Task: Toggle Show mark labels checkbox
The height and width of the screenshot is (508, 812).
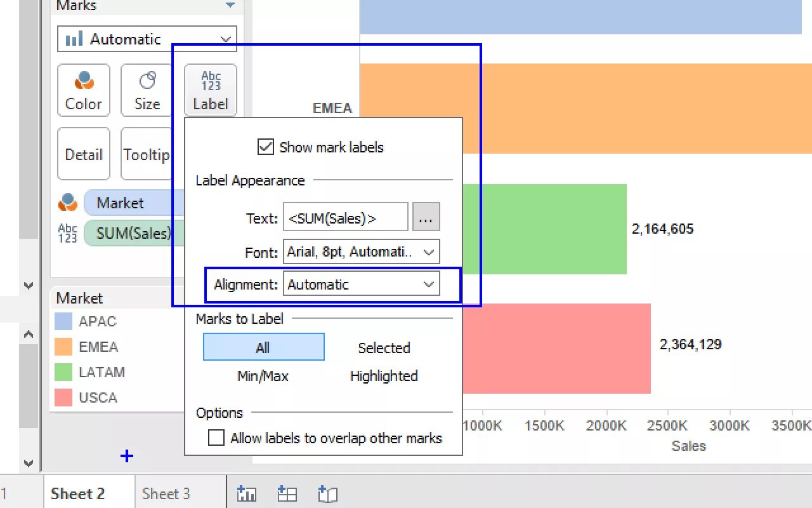Action: (265, 147)
